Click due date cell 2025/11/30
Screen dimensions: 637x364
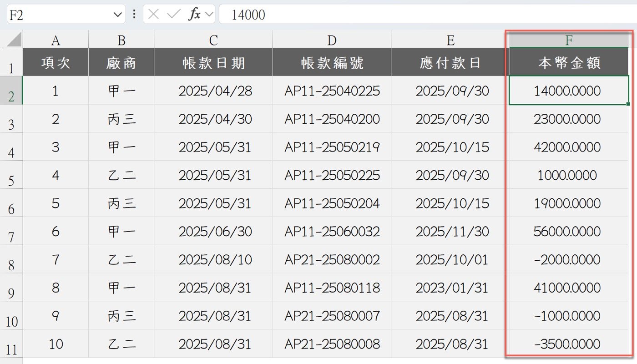[x=450, y=231]
